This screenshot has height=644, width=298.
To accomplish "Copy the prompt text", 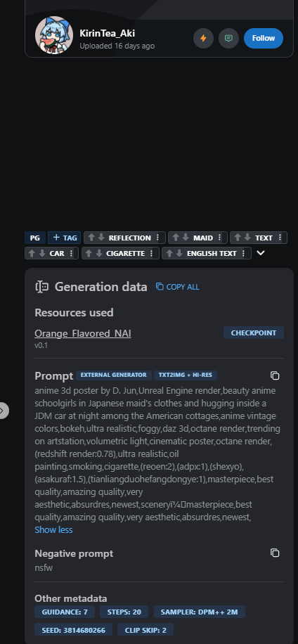I will tap(275, 375).
